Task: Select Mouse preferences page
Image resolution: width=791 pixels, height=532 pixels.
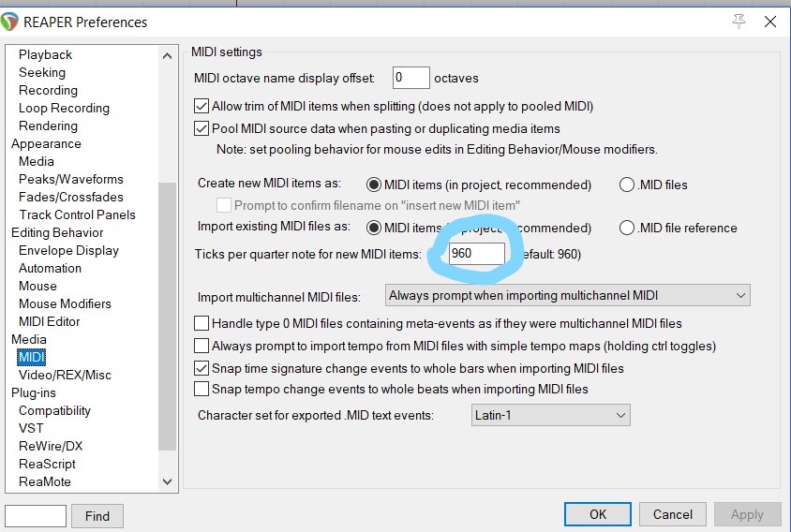Action: pyautogui.click(x=37, y=286)
